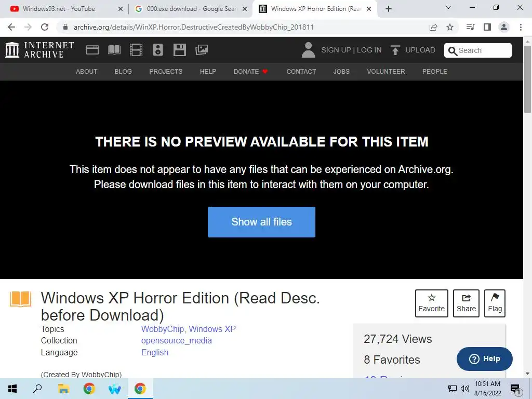This screenshot has width=532, height=399.
Task: Open the blue W app in taskbar
Action: tap(115, 389)
